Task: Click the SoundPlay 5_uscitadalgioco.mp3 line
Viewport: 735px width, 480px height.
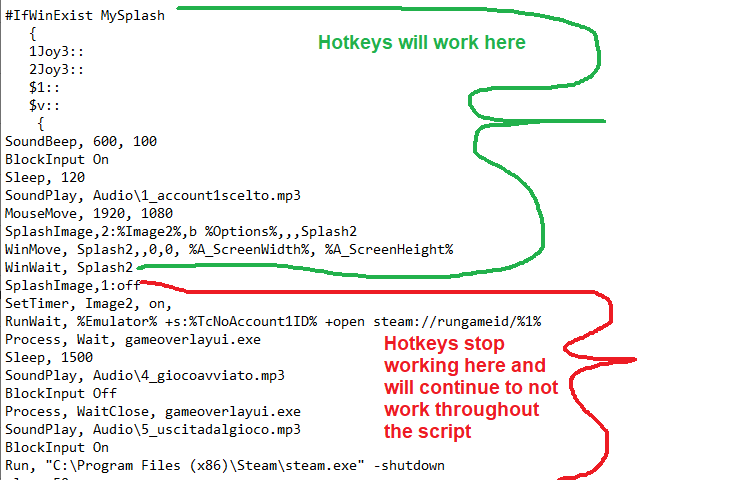Action: tap(153, 430)
